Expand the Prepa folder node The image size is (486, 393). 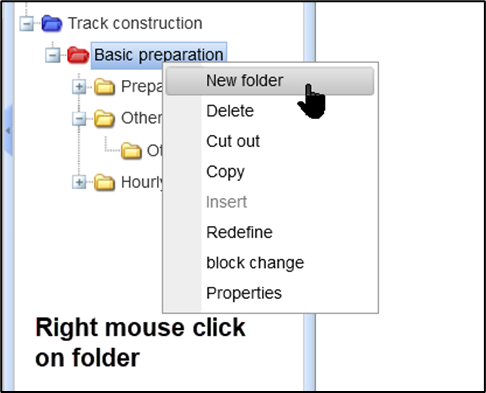[79, 87]
